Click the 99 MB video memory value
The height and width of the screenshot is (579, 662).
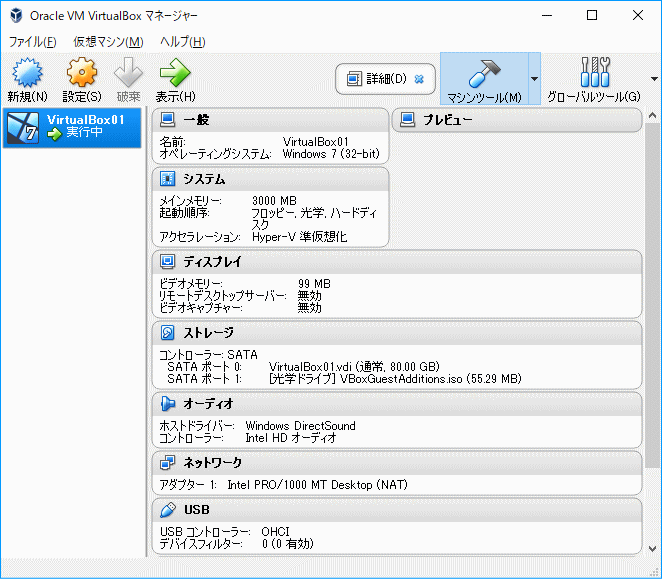[315, 283]
